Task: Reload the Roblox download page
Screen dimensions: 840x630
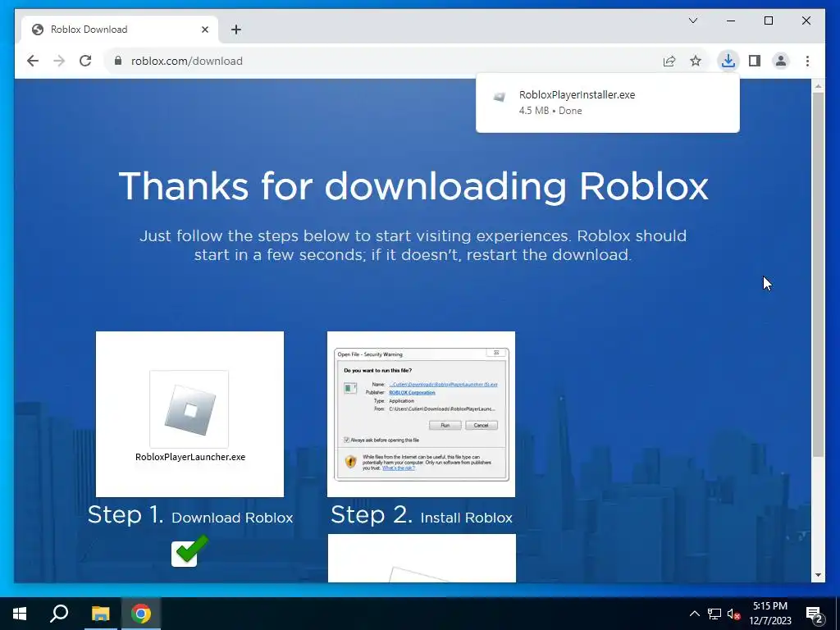Action: click(85, 61)
